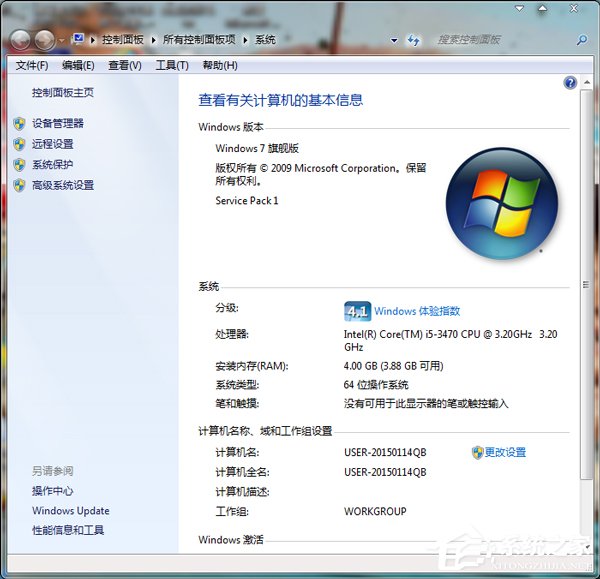The width and height of the screenshot is (600, 579).
Task: Go to 控制面板主页
Action: pos(63,93)
